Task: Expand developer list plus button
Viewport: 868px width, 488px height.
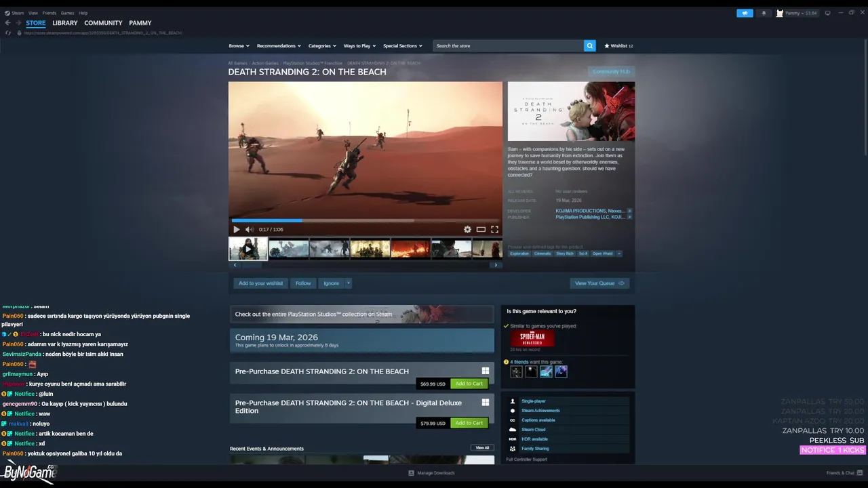Action: [x=629, y=211]
